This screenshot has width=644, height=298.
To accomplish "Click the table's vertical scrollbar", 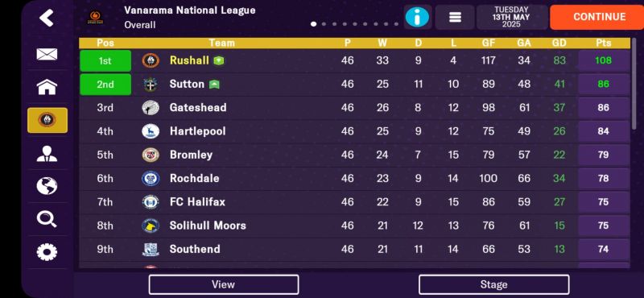I will click(634, 85).
